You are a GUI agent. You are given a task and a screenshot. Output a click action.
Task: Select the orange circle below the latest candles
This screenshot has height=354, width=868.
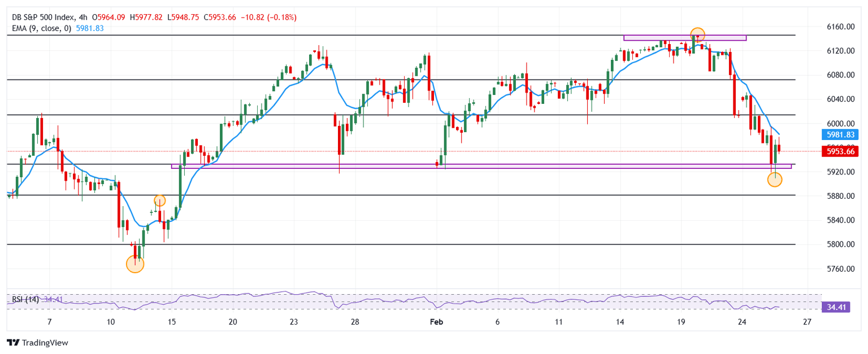pyautogui.click(x=775, y=180)
